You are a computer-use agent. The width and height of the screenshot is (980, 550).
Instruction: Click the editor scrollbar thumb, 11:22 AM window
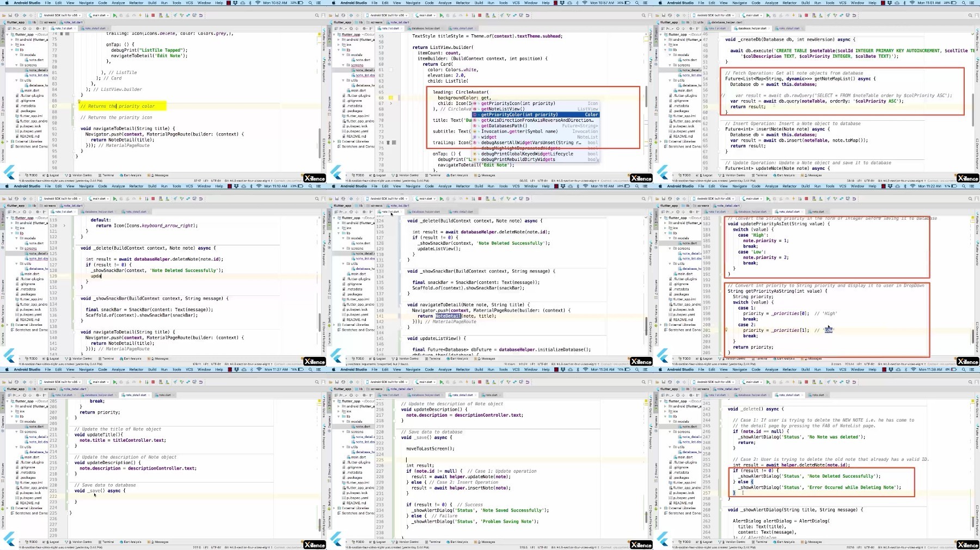click(x=973, y=336)
